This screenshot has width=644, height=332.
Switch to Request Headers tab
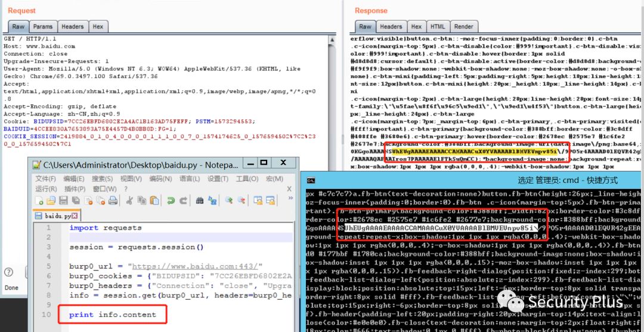pyautogui.click(x=72, y=27)
